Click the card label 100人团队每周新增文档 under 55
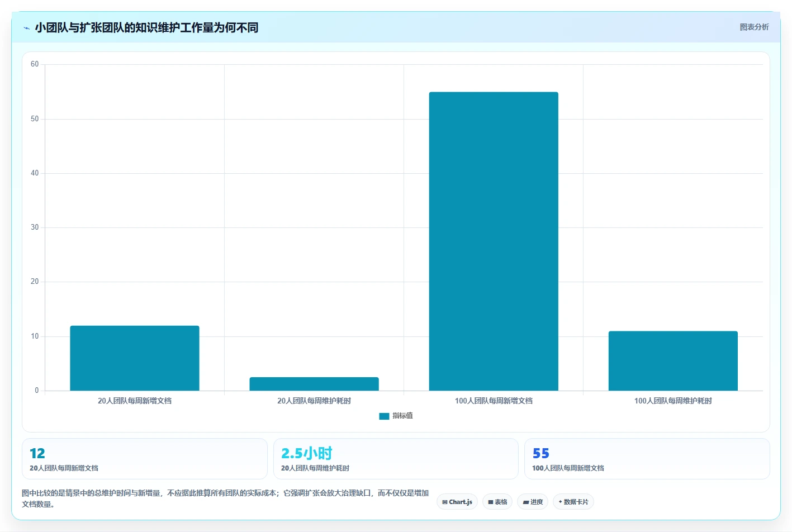 (x=568, y=468)
